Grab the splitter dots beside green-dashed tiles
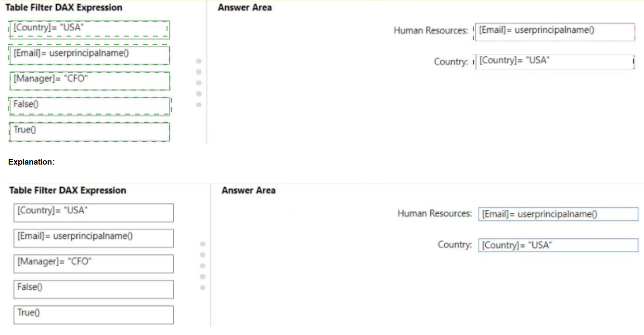The width and height of the screenshot is (644, 335). 199,83
